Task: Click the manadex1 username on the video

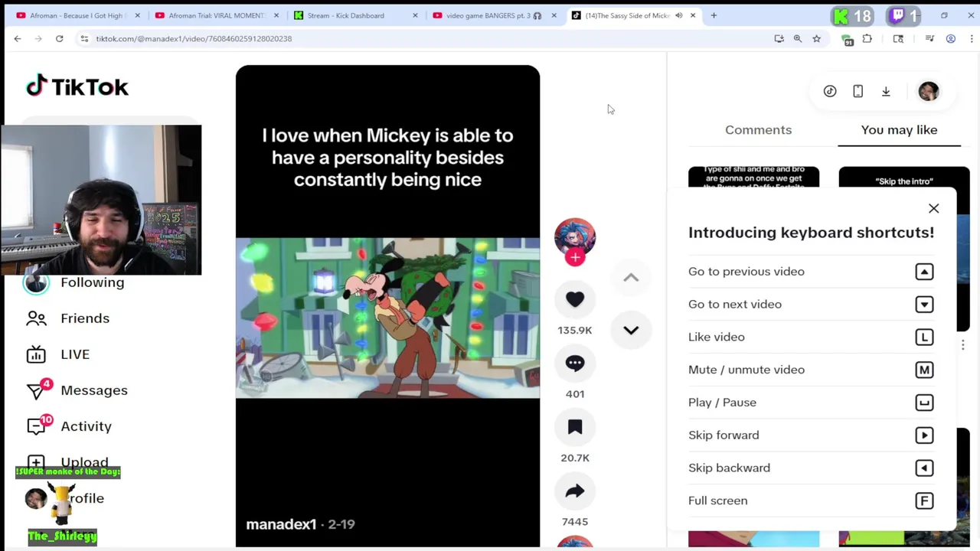Action: 281,524
